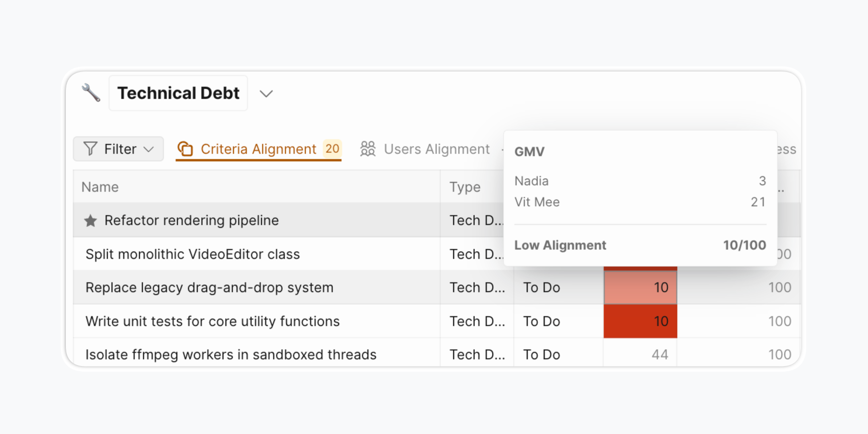Image resolution: width=868 pixels, height=434 pixels.
Task: Open Replace legacy drag-and-drop system row
Action: pos(209,287)
